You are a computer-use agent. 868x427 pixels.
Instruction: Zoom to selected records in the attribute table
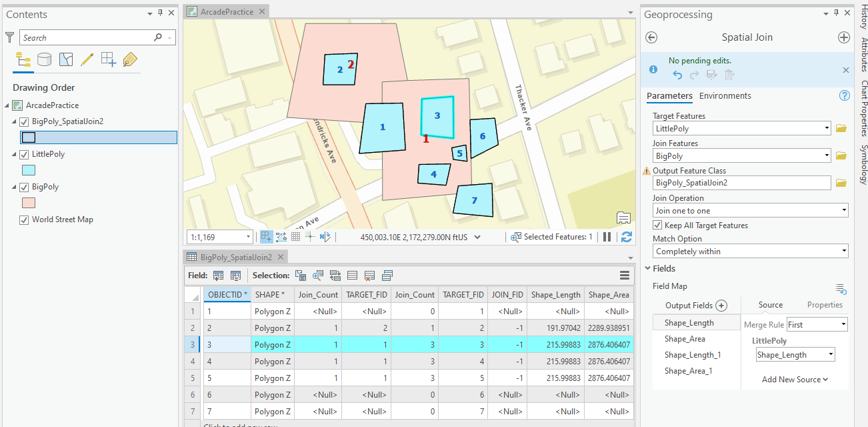(318, 275)
